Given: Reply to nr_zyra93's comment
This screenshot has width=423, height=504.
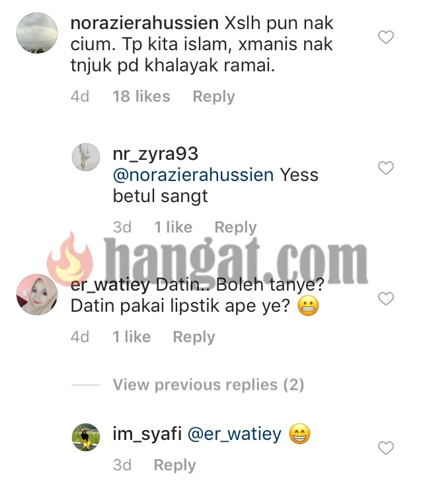Looking at the screenshot, I should pyautogui.click(x=236, y=227).
